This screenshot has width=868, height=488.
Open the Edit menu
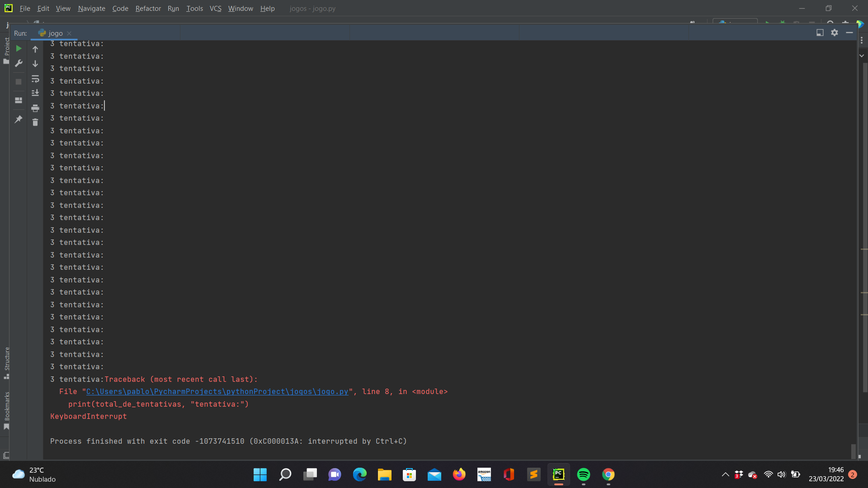coord(43,8)
